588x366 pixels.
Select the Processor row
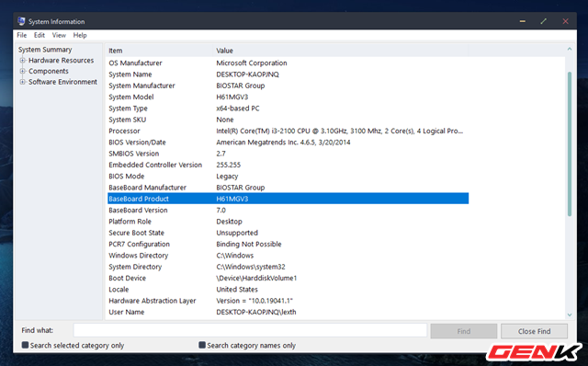(288, 131)
